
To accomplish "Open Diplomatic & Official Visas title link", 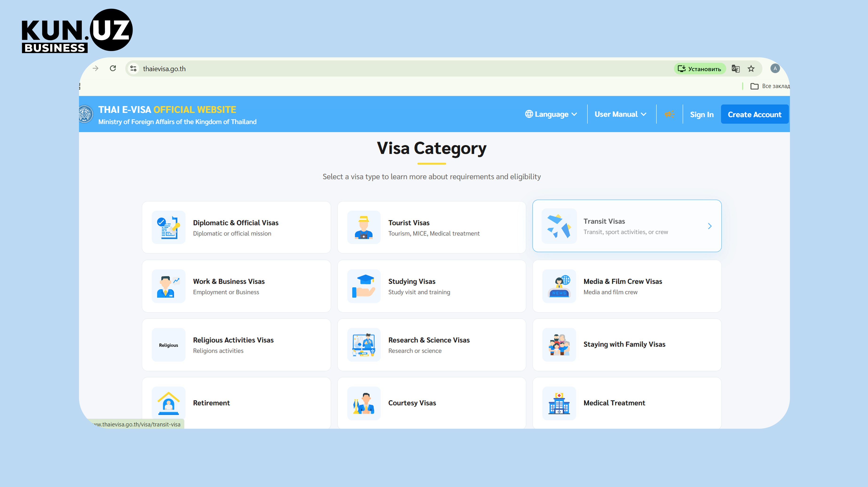I will pos(236,223).
